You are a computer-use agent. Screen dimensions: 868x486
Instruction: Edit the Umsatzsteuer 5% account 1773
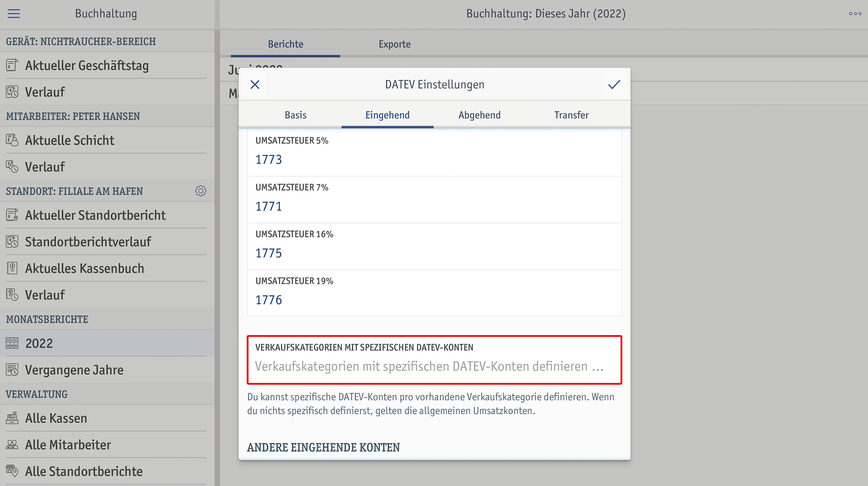[435, 153]
